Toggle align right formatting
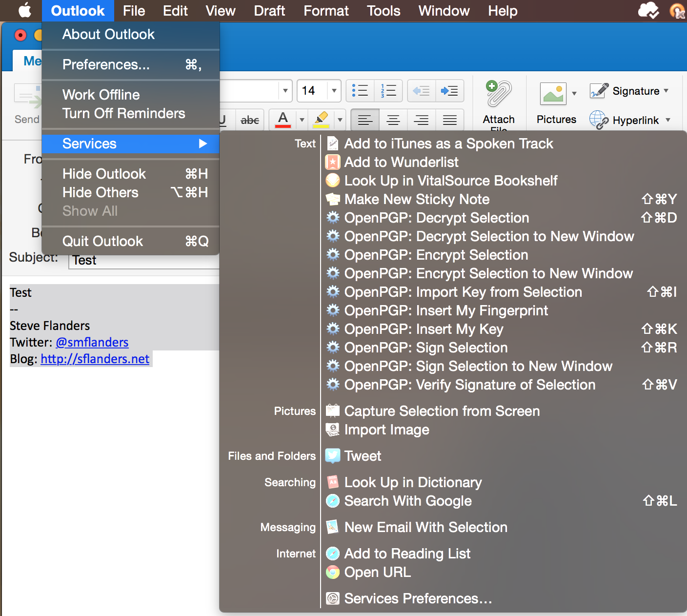The width and height of the screenshot is (687, 616). click(422, 120)
